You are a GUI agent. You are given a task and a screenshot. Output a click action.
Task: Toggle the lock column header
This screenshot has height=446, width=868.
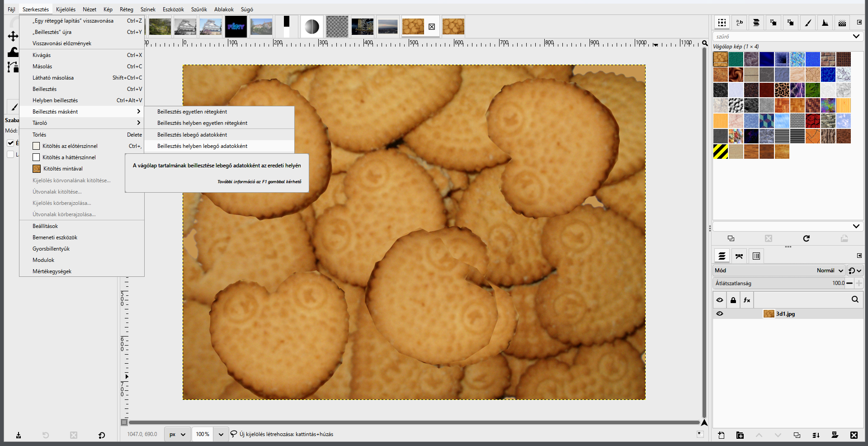coord(733,300)
